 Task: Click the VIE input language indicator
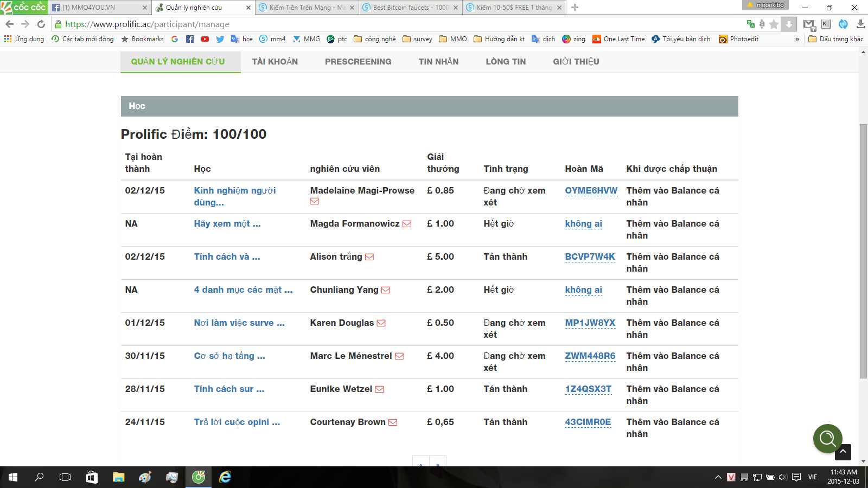(x=813, y=477)
